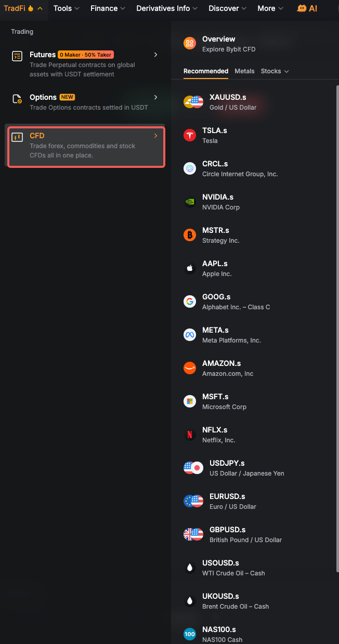
Task: Click the Overview orange grid icon
Action: click(190, 43)
